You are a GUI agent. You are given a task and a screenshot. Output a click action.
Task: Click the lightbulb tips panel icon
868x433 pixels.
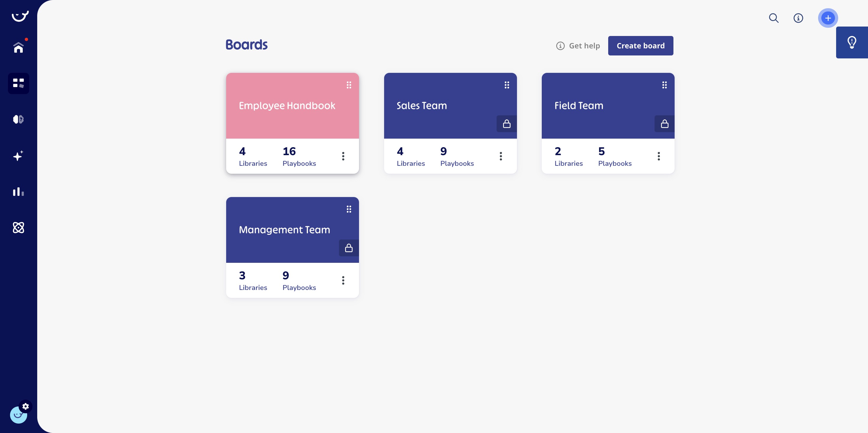coord(851,42)
